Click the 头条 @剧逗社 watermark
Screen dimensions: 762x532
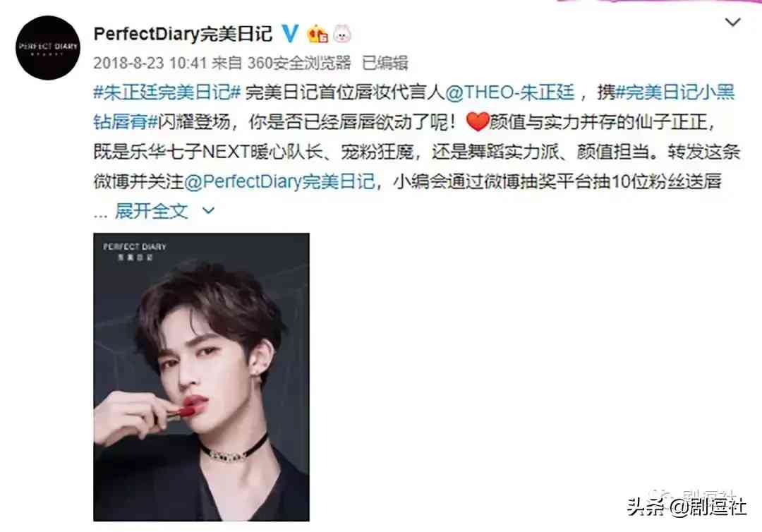coord(687,507)
